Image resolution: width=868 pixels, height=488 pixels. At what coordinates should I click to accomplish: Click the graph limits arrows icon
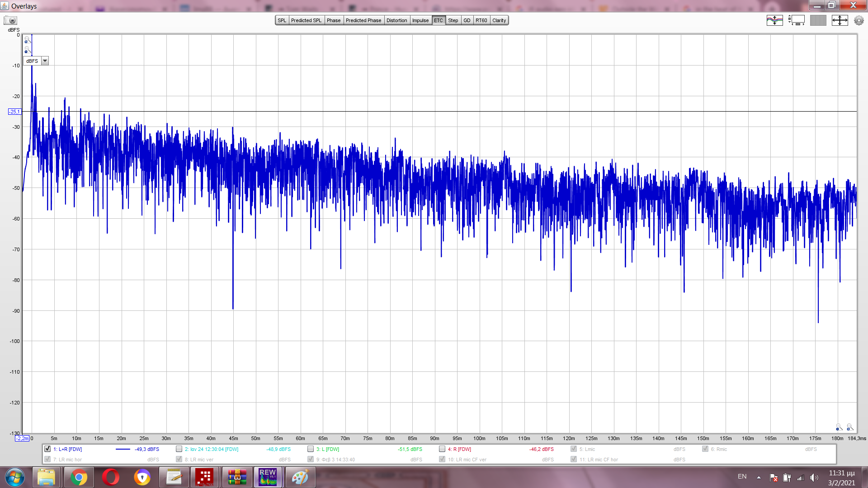click(x=840, y=20)
